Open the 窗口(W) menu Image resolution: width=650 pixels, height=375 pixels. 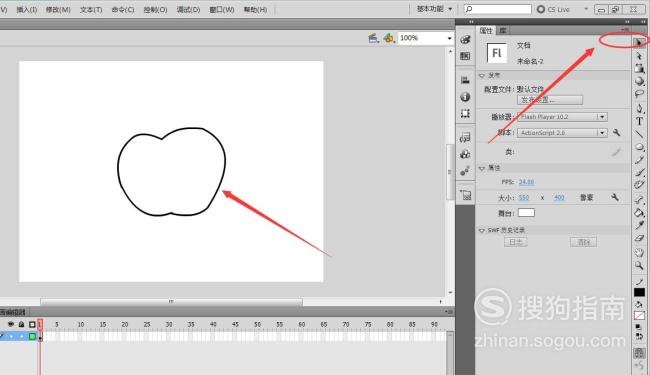(x=222, y=9)
